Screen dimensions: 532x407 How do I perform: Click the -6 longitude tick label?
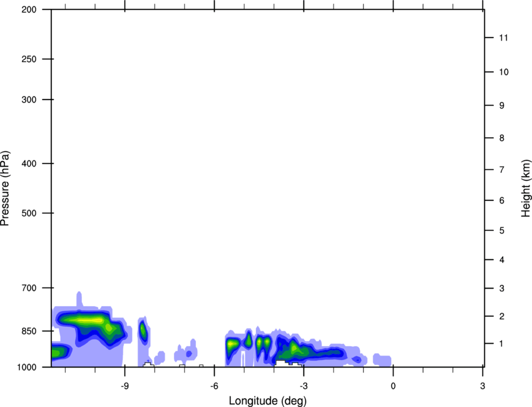click(214, 386)
